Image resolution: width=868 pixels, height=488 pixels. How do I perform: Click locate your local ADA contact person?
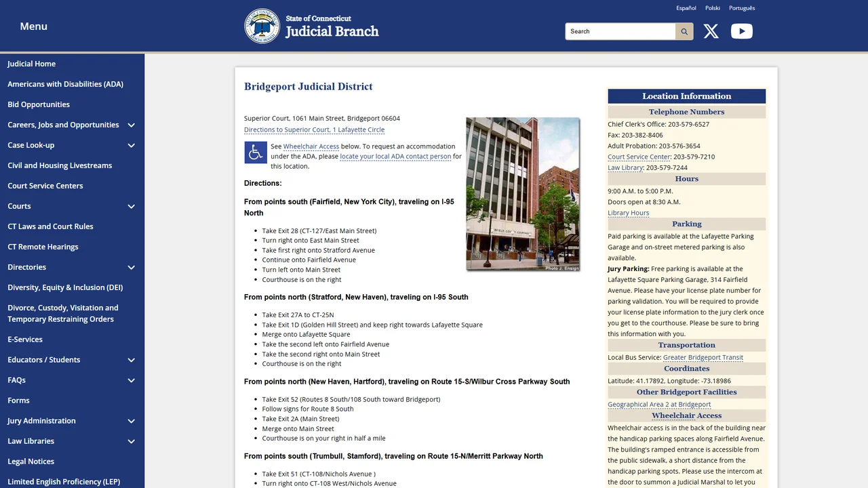395,156
